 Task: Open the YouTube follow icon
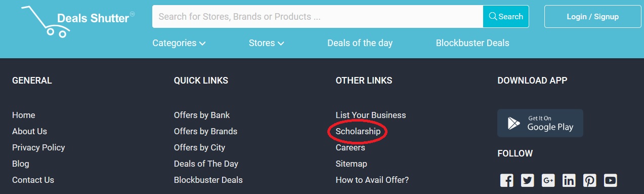coord(611,180)
